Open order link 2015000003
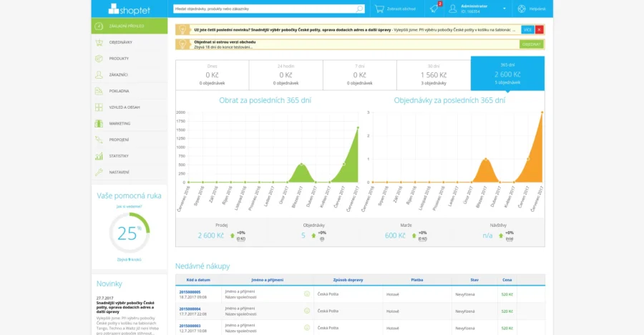 (x=190, y=326)
